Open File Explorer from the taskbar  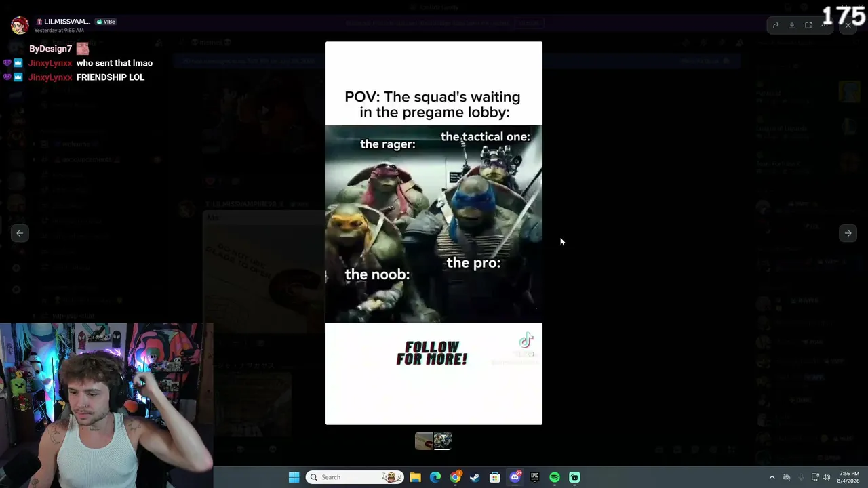(x=415, y=477)
